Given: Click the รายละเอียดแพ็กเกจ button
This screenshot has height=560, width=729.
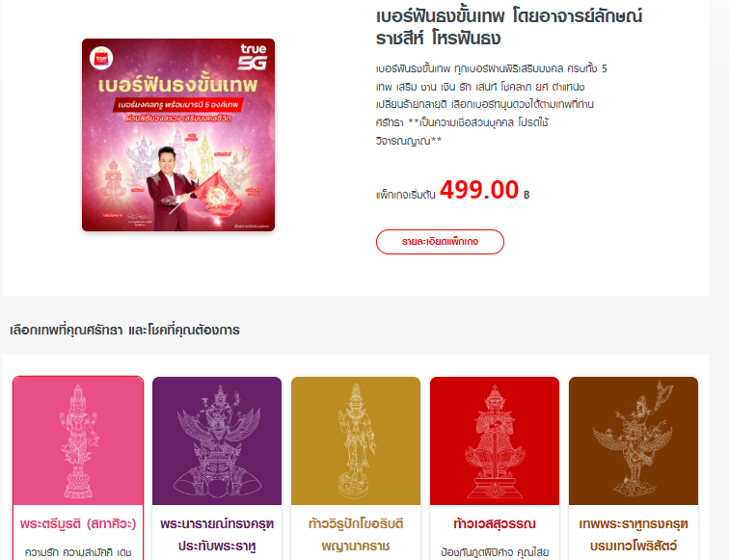Looking at the screenshot, I should point(440,242).
